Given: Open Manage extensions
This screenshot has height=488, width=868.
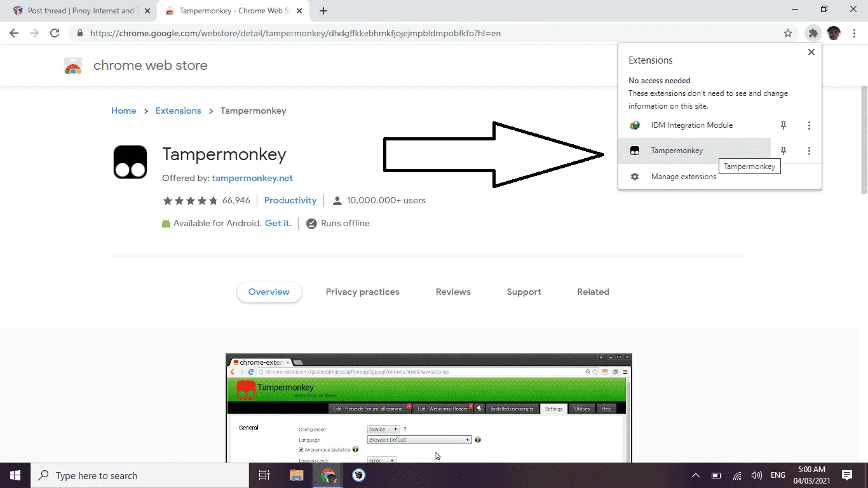Looking at the screenshot, I should point(719,177).
